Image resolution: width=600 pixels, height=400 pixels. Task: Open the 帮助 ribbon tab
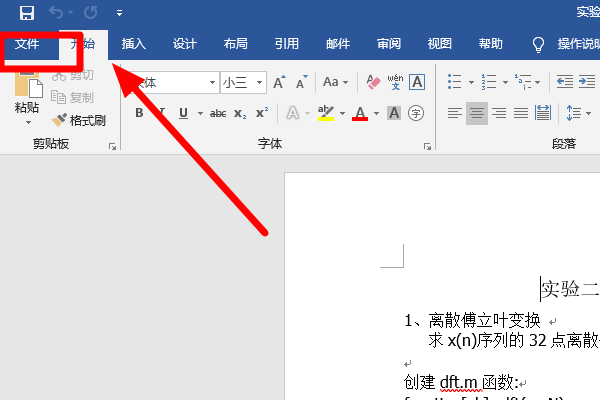coord(491,44)
